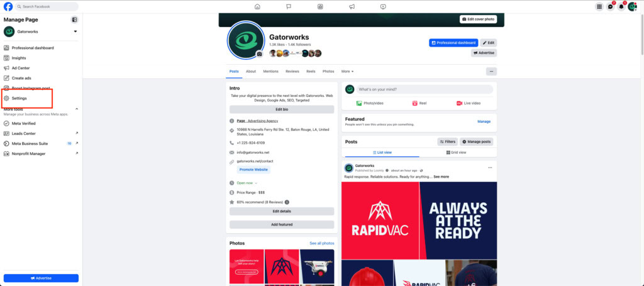
Task: Open the RAPIDVAC red logo post image
Action: click(380, 220)
